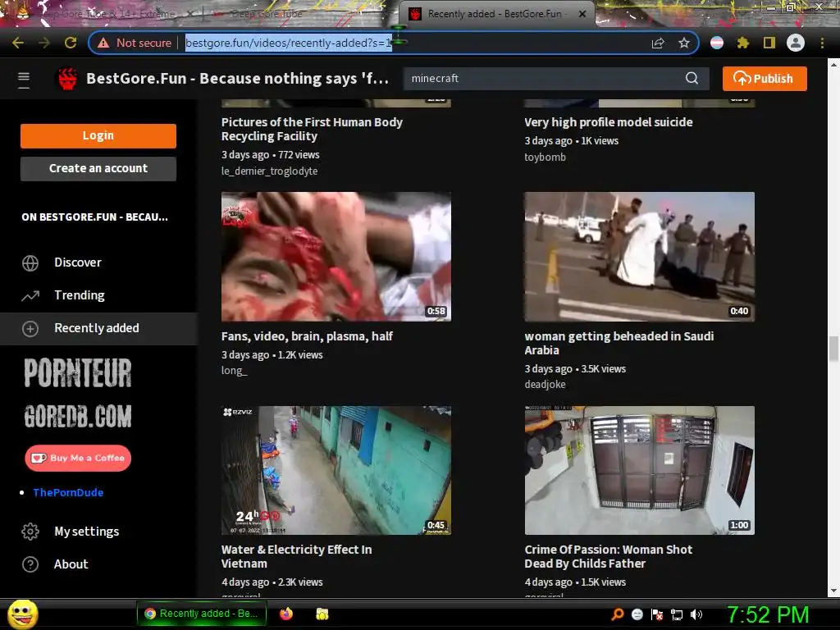Open the PORNTEUR sidebar banner
This screenshot has height=630, width=840.
78,373
